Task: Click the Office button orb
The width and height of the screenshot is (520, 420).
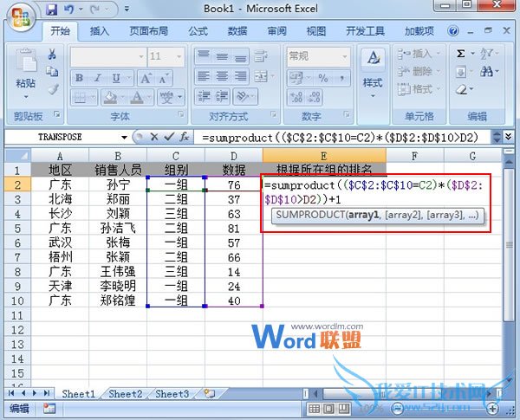Action: [x=21, y=17]
